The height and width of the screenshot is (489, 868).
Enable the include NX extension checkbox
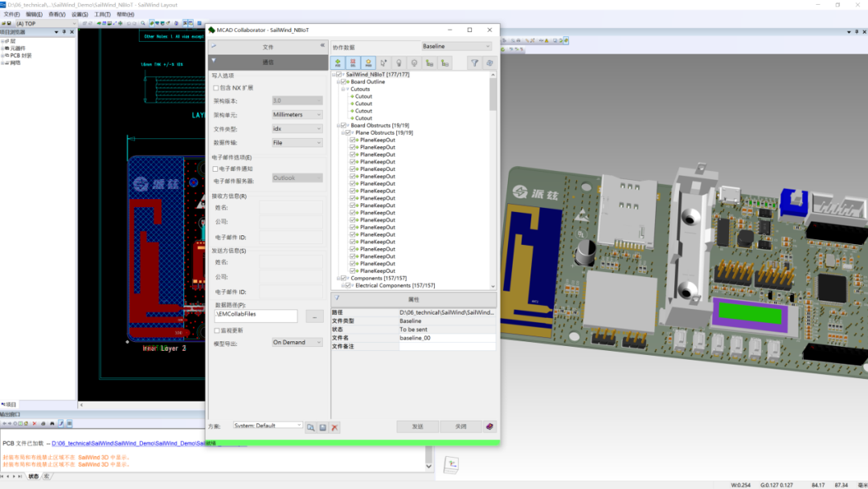[x=216, y=88]
